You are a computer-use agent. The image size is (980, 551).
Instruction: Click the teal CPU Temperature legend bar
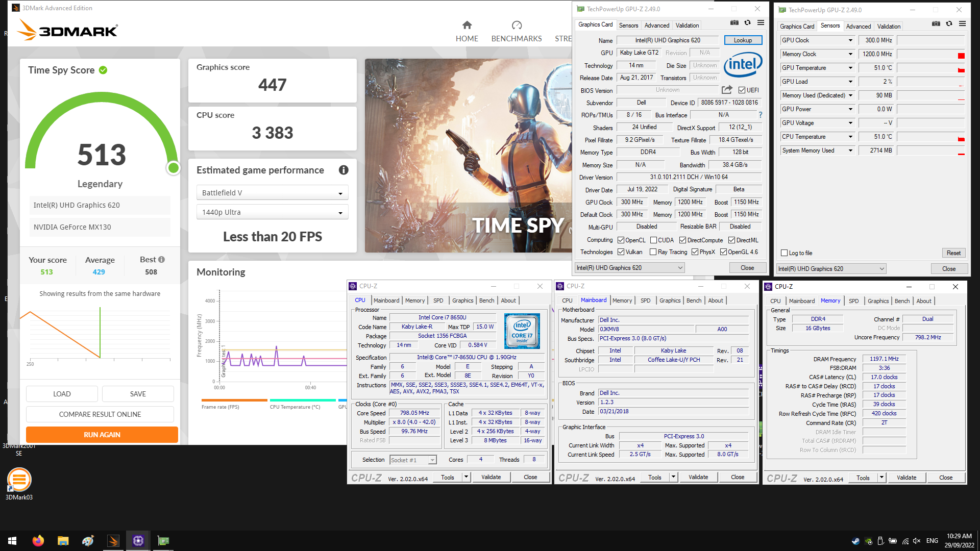[303, 400]
